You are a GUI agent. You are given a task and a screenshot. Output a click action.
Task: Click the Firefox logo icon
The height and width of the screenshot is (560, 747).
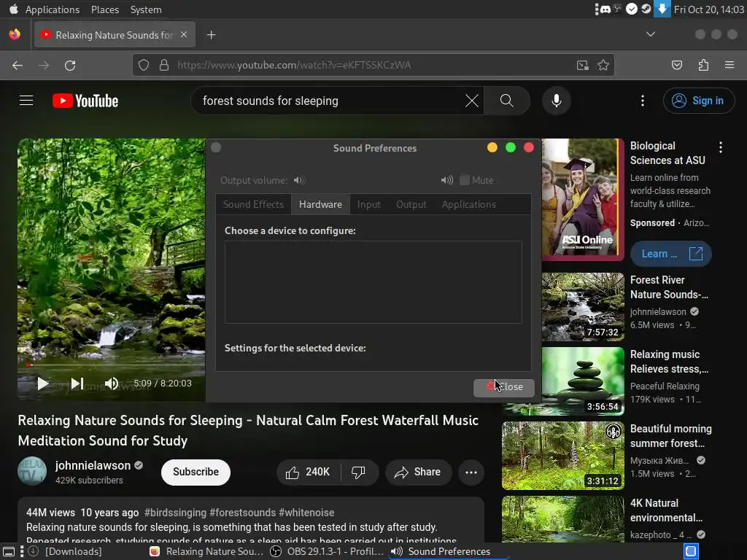[x=15, y=34]
